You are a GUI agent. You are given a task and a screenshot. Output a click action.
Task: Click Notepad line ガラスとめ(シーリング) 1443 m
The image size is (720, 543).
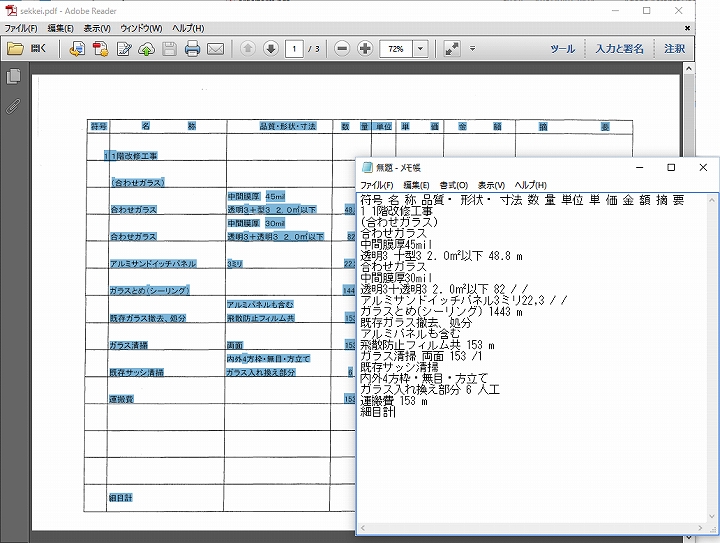point(441,312)
